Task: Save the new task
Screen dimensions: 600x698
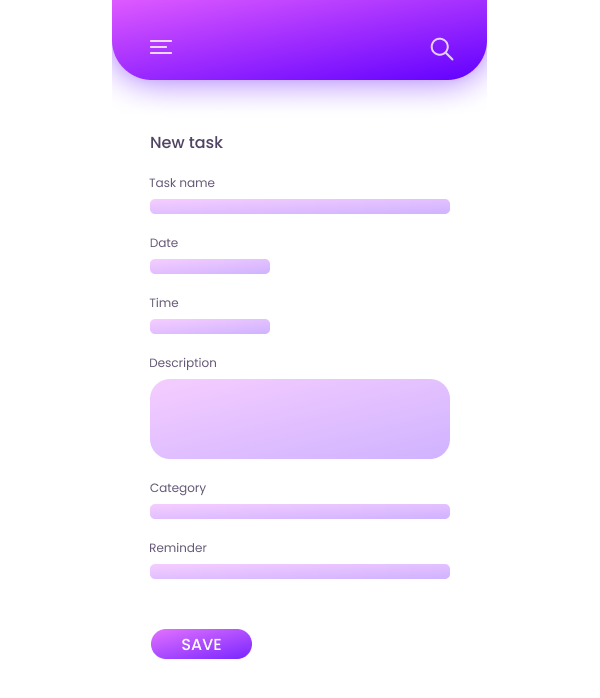Action: [x=201, y=644]
